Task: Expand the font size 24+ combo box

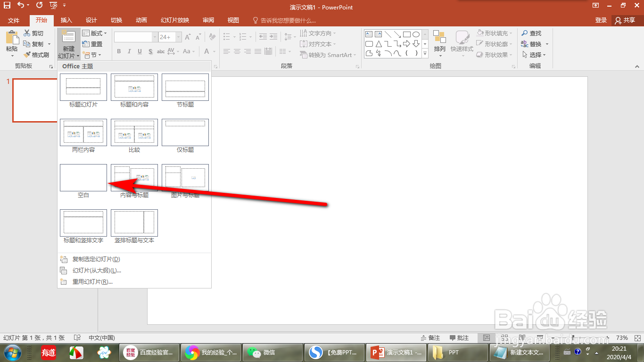Action: coord(179,37)
